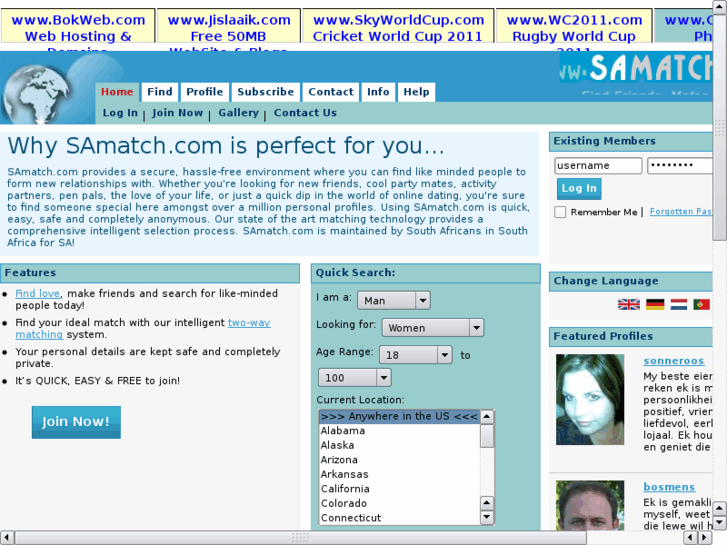Switch language to English via UK flag
This screenshot has height=545, width=727.
pos(629,304)
